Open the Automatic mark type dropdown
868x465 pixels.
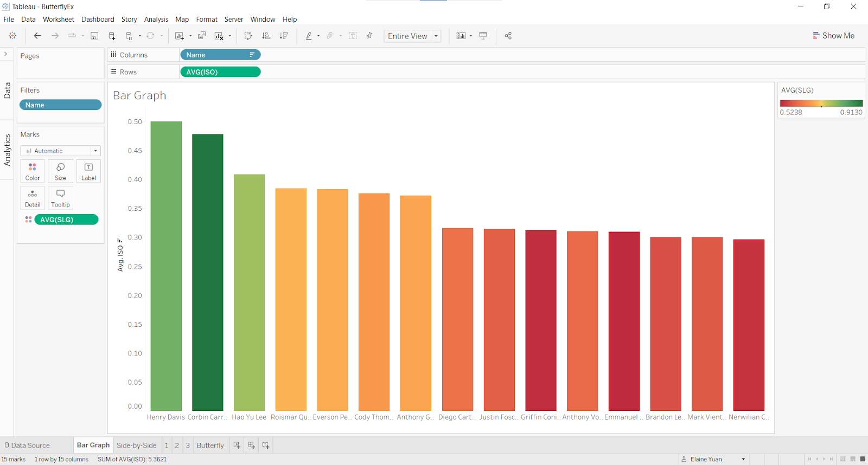click(x=60, y=151)
